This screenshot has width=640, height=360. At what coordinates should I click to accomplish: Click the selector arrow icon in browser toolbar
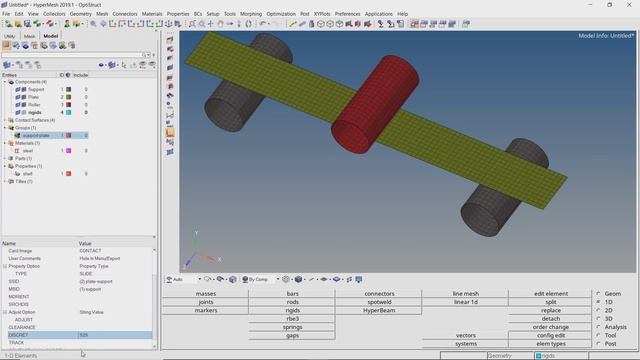coord(124,65)
